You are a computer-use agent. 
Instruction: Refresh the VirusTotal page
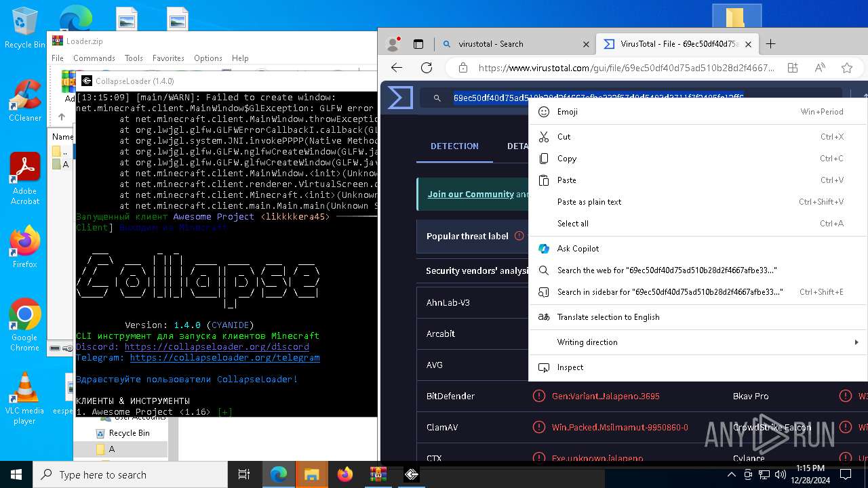(x=427, y=68)
